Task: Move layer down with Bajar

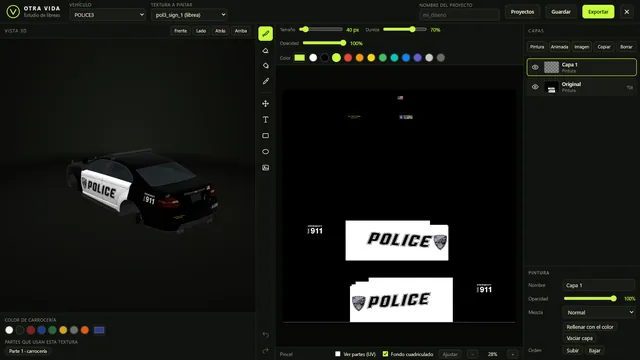Action: [595, 351]
